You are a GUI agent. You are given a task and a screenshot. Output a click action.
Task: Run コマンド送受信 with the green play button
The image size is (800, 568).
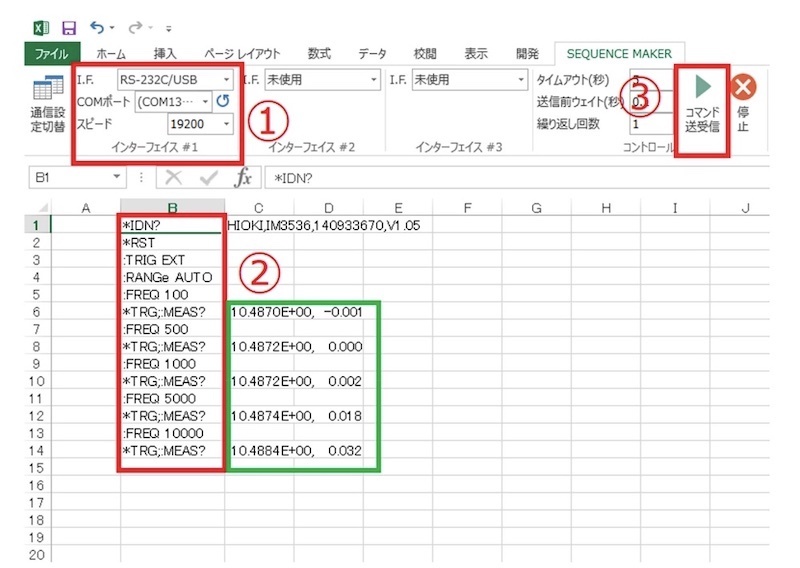702,104
